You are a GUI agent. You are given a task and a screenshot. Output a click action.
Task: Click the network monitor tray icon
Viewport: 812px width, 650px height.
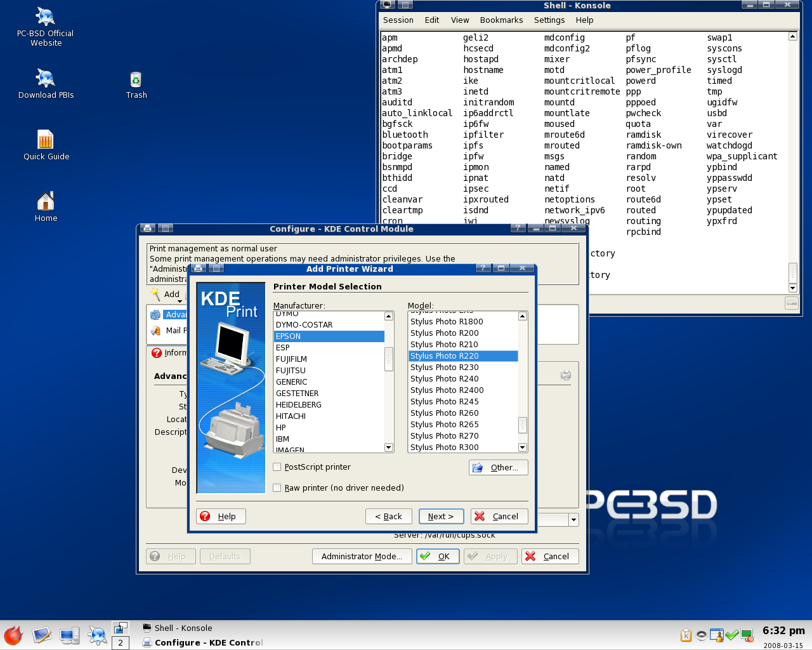pos(747,635)
